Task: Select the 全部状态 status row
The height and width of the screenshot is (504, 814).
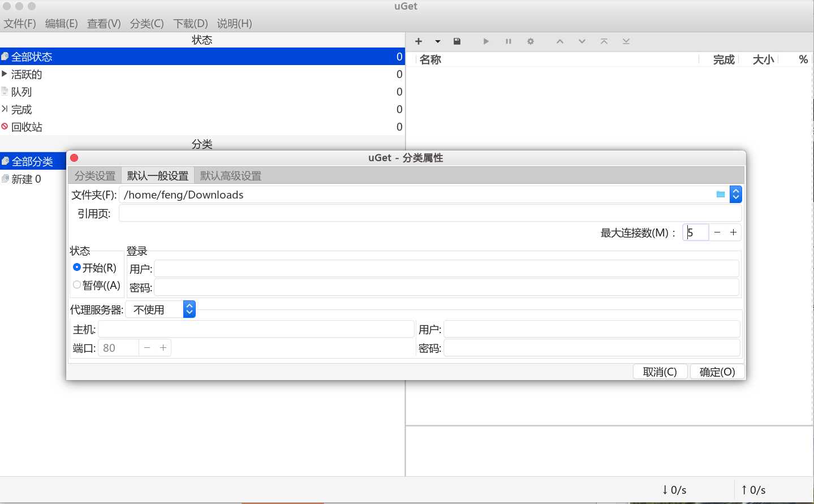Action: pos(203,57)
